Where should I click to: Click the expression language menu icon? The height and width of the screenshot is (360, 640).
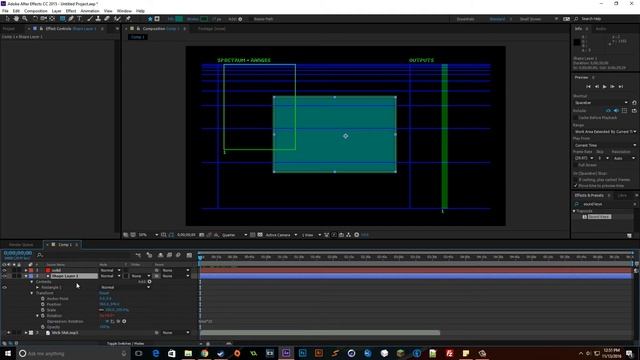coord(124,321)
